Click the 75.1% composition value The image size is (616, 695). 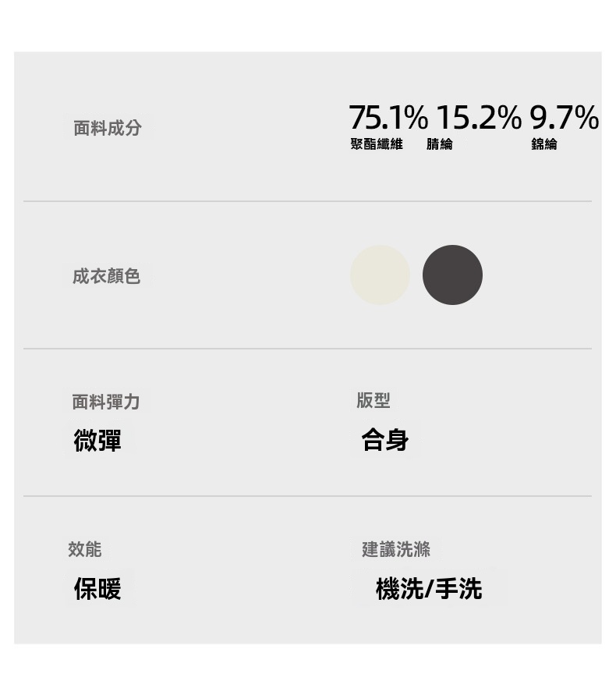point(388,118)
